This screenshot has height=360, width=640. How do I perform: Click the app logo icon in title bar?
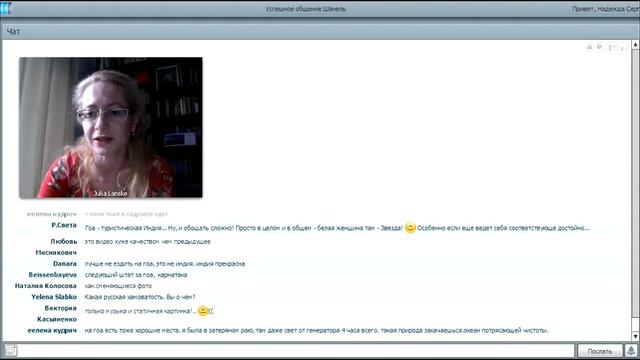click(x=6, y=8)
